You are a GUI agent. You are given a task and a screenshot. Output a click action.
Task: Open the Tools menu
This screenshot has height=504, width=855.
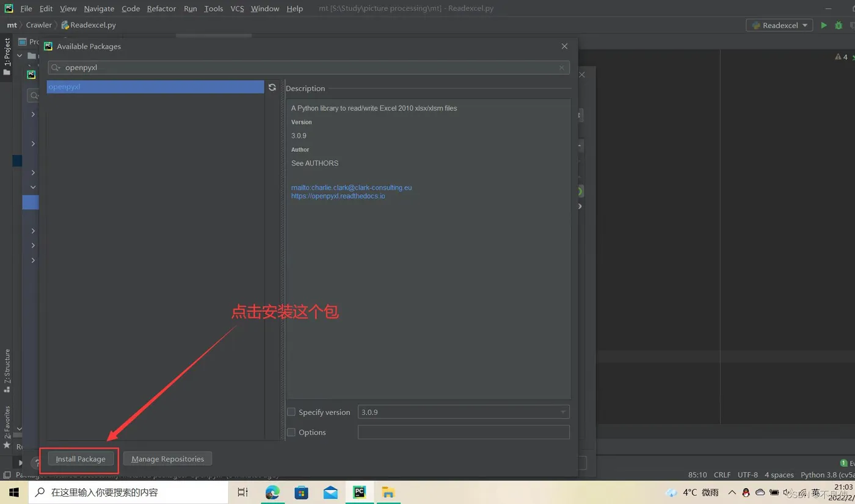click(x=214, y=9)
